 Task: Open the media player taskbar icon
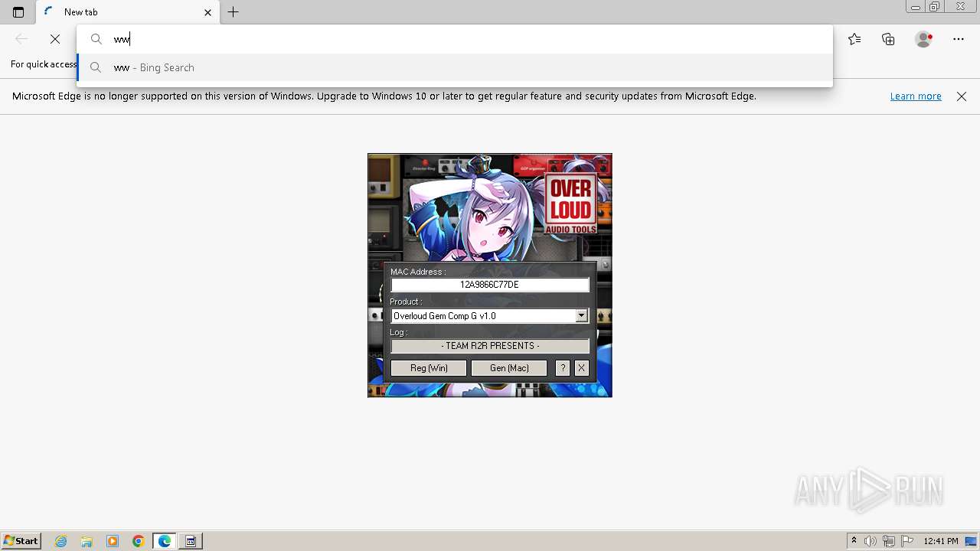(113, 541)
